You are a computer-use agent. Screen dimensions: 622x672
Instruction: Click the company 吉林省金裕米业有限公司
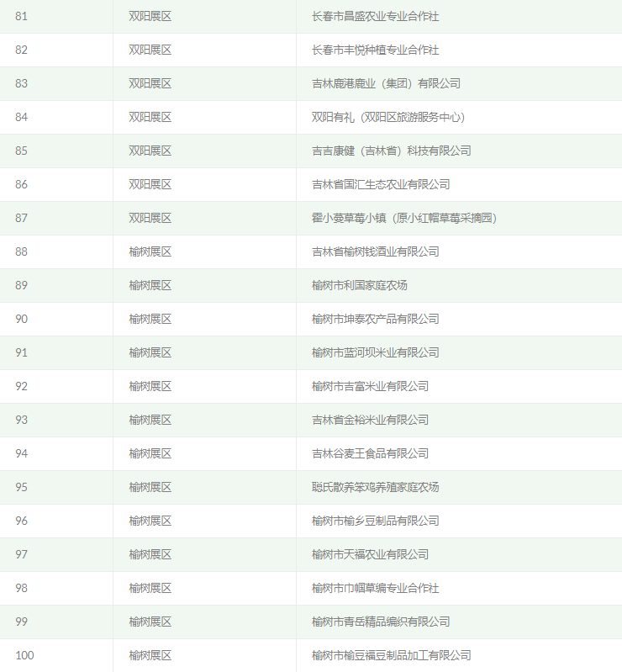(370, 420)
